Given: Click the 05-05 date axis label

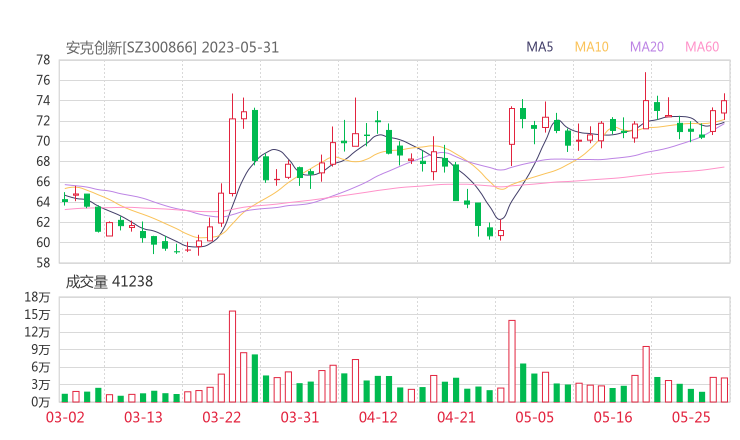Looking at the screenshot, I should (x=535, y=417).
